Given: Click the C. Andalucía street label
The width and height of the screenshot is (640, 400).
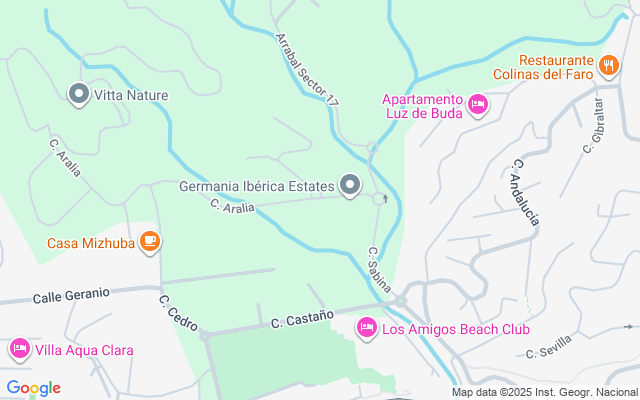Looking at the screenshot, I should tap(526, 192).
